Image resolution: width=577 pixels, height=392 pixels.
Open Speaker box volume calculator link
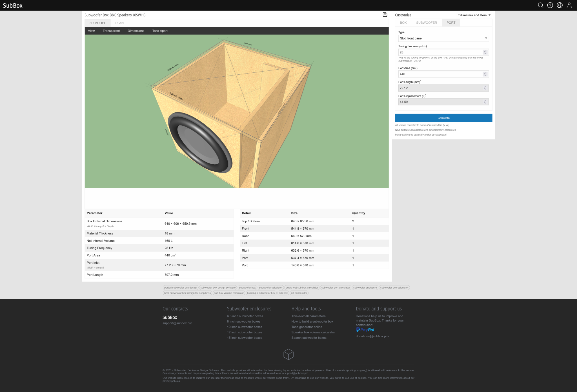coord(313,333)
